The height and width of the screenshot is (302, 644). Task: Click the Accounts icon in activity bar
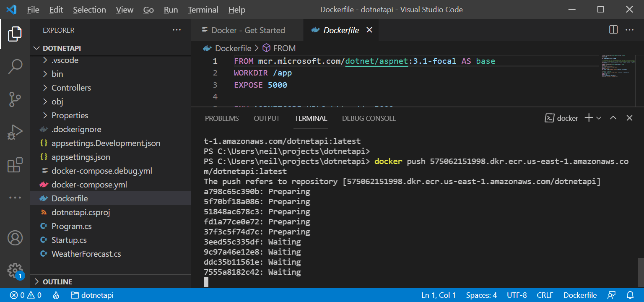[x=15, y=238]
